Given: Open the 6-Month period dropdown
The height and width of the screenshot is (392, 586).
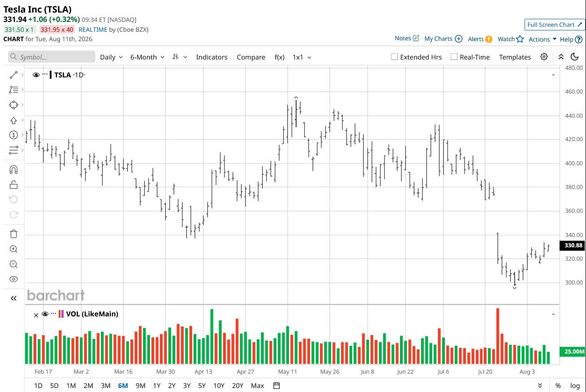Looking at the screenshot, I should click(147, 57).
